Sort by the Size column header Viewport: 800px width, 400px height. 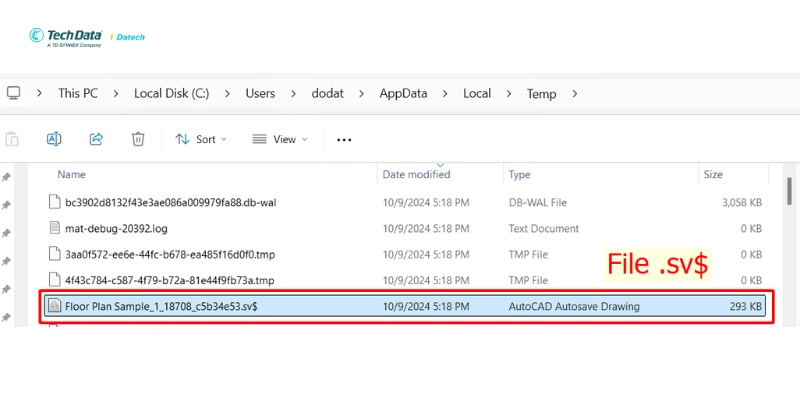[x=713, y=174]
